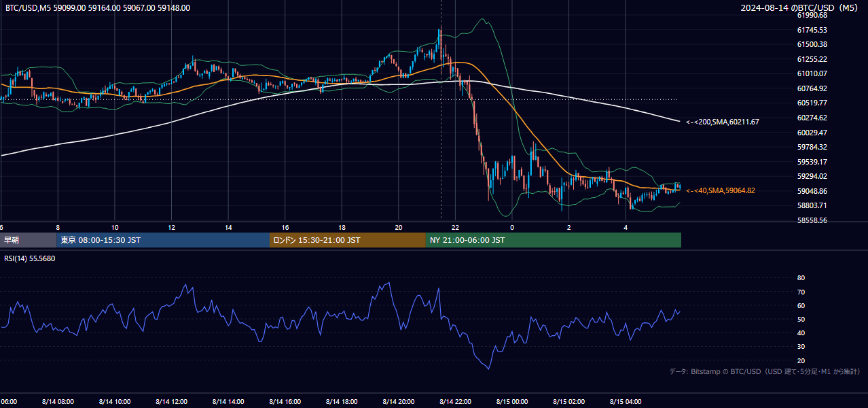Select the 東京 08:00-15:30 JST session bar

[163, 240]
